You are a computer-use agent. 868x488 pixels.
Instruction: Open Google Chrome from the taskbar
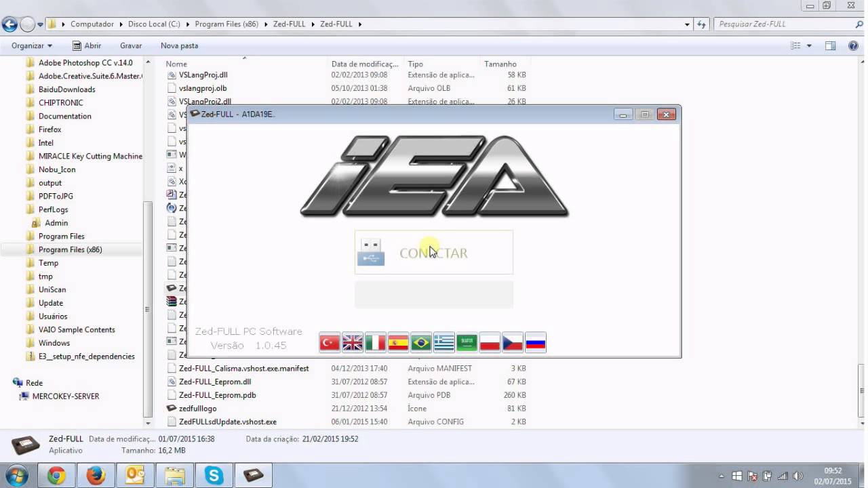pos(56,476)
